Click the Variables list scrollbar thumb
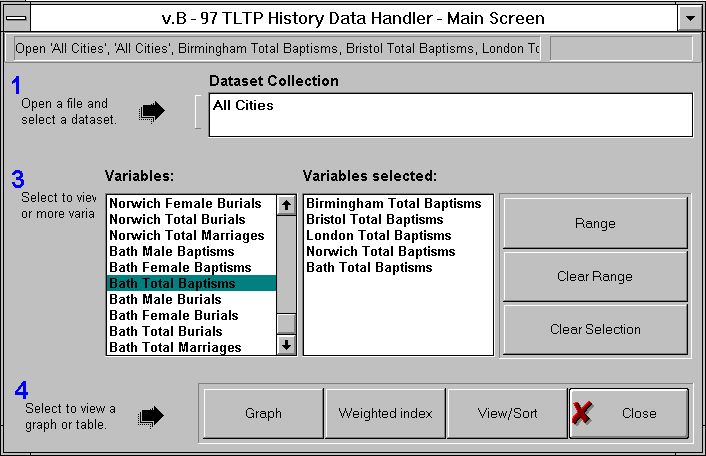Screen dimensions: 706x456 tap(287, 323)
